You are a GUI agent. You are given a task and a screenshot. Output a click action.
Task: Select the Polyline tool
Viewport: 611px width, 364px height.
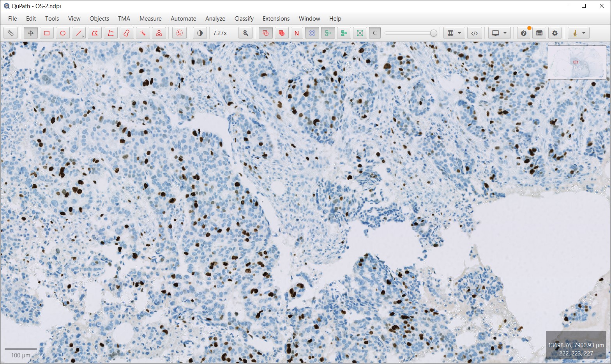(111, 33)
